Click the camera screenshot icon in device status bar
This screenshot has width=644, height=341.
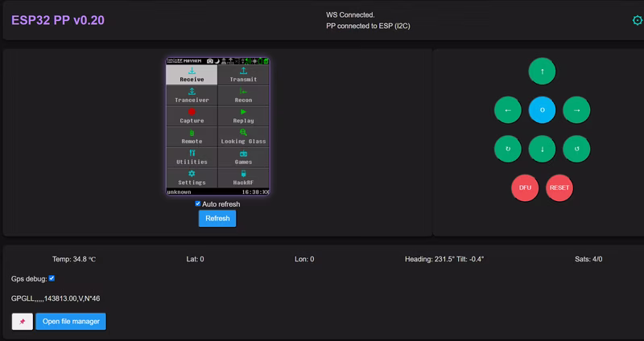tap(210, 61)
